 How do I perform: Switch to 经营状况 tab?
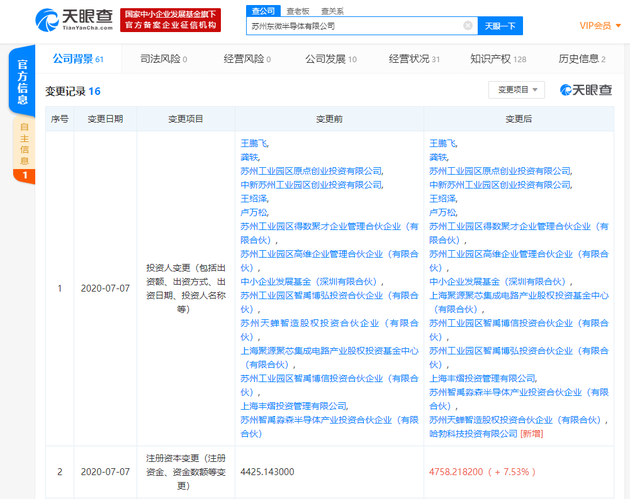point(414,59)
